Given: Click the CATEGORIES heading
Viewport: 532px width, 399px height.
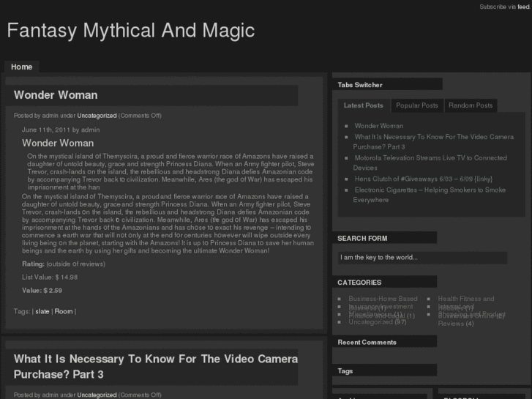Looking at the screenshot, I should [x=359, y=283].
